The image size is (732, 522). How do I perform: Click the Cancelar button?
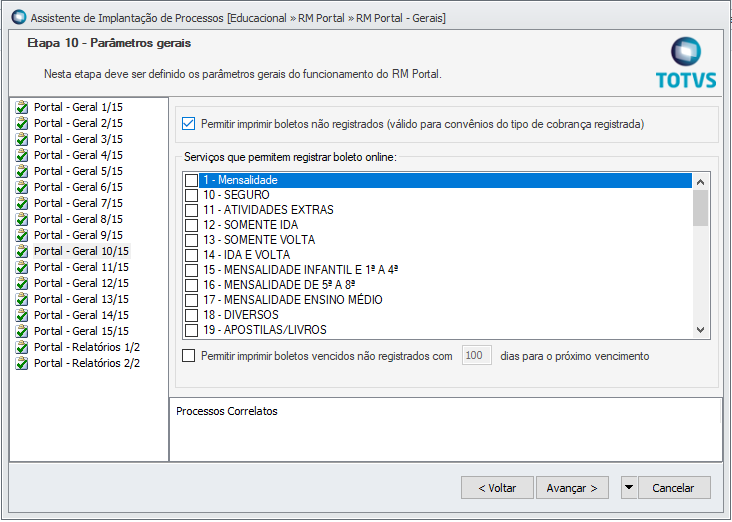(674, 488)
